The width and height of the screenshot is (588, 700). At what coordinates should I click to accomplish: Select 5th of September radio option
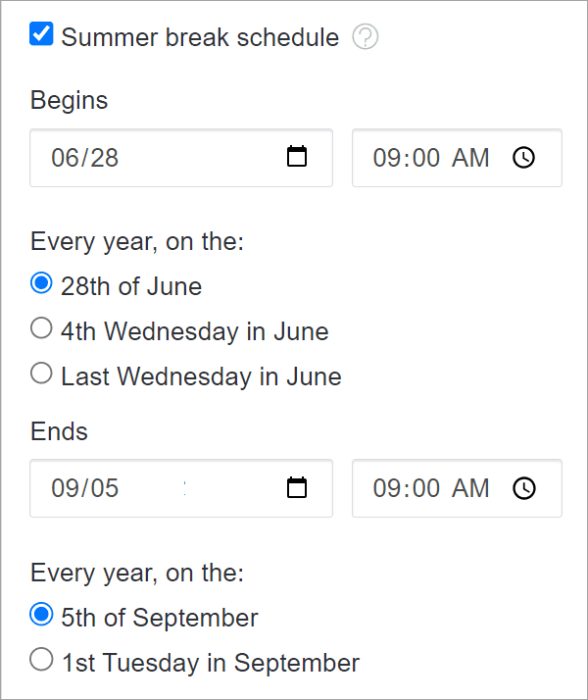click(41, 615)
